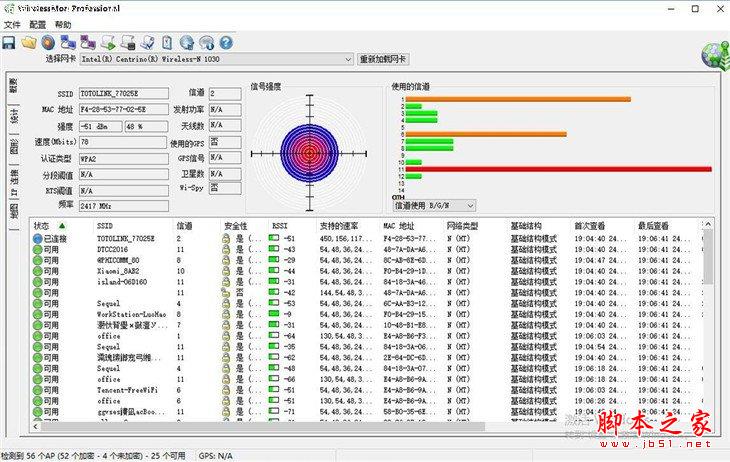The image size is (730, 462).
Task: Click the lock icon in island-06D160 row
Action: 226,282
